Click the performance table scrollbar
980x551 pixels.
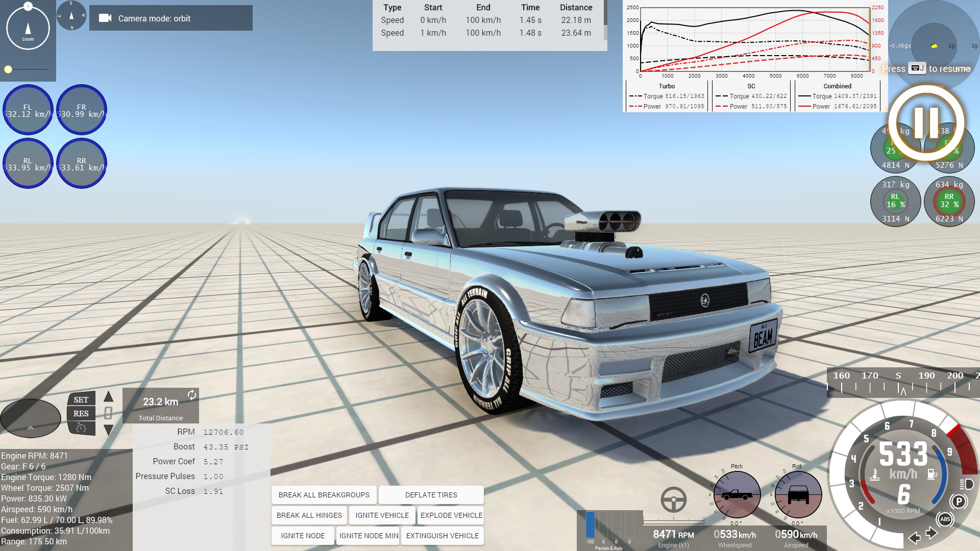[605, 20]
